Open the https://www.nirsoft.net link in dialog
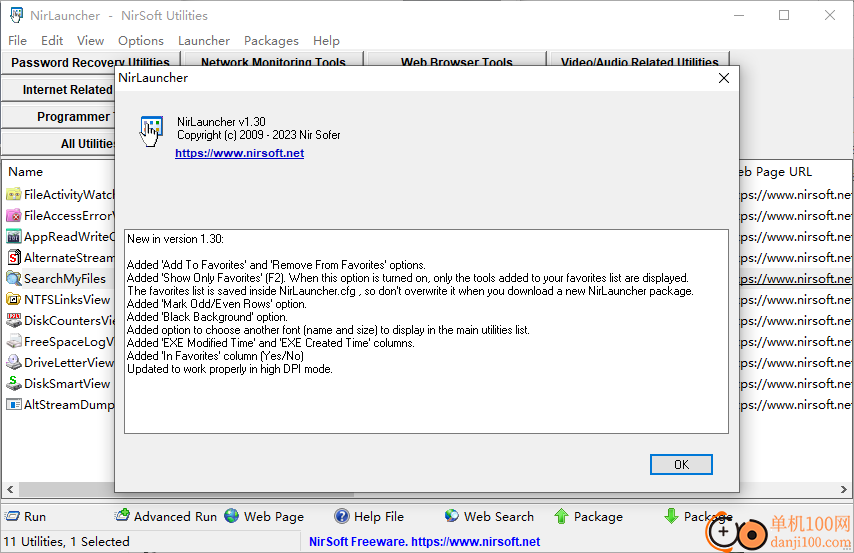The height and width of the screenshot is (553, 854). (x=240, y=153)
